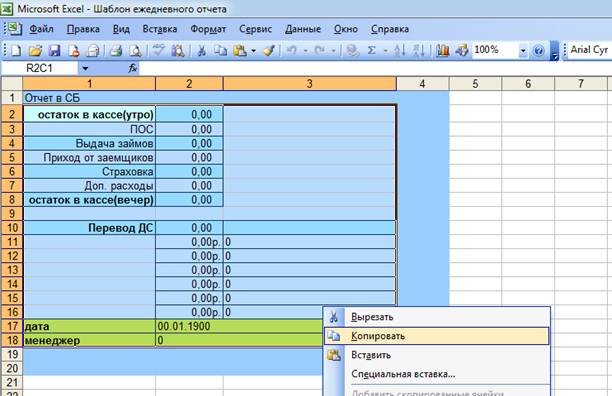
Task: Undo the last action with toolbar arrow
Action: 292,51
